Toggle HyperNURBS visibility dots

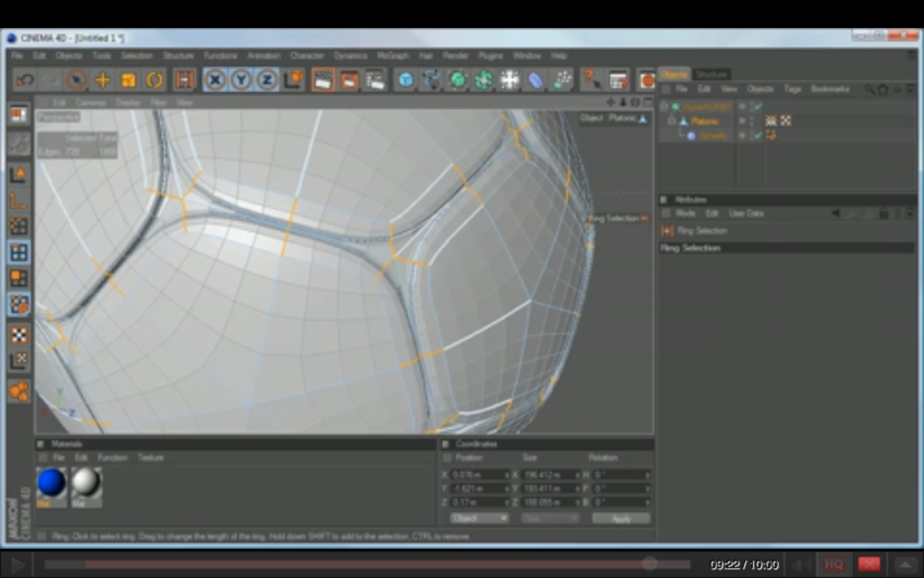point(751,107)
